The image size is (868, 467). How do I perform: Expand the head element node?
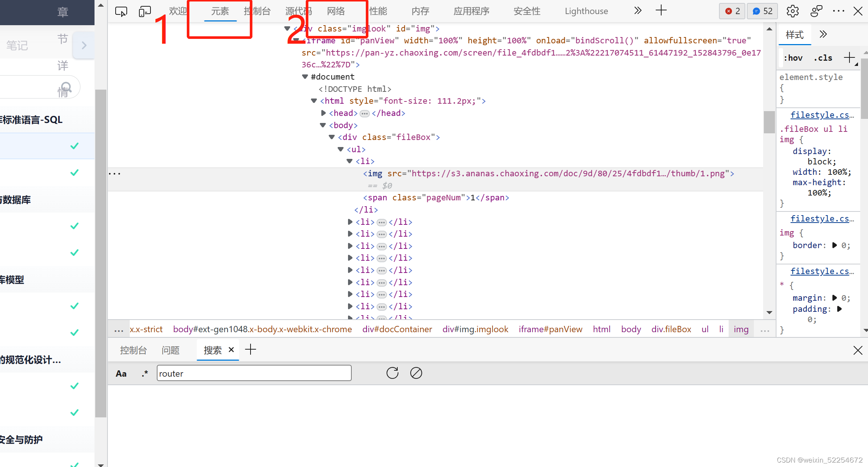[x=324, y=113]
